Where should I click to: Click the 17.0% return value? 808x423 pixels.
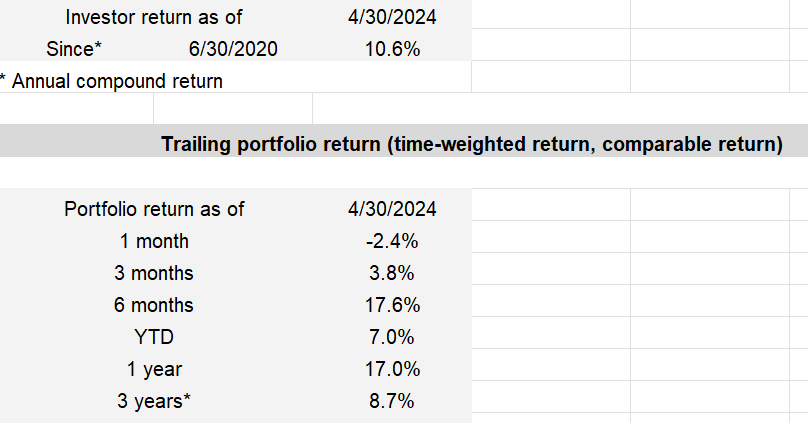[x=391, y=369]
